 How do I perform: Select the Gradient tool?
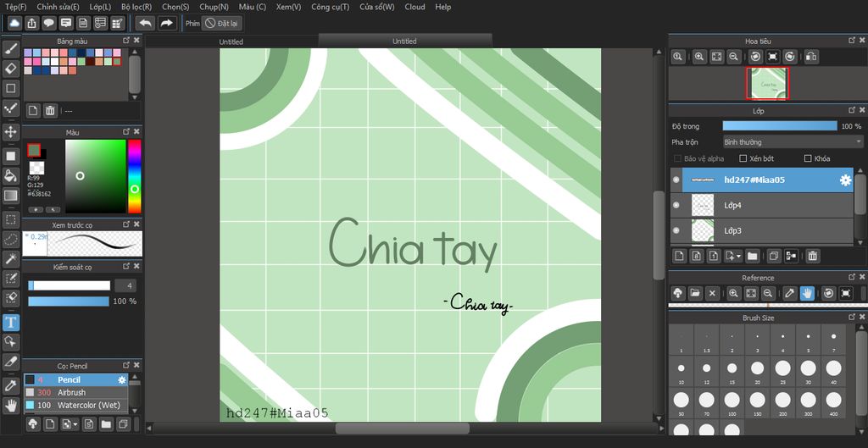pyautogui.click(x=10, y=195)
